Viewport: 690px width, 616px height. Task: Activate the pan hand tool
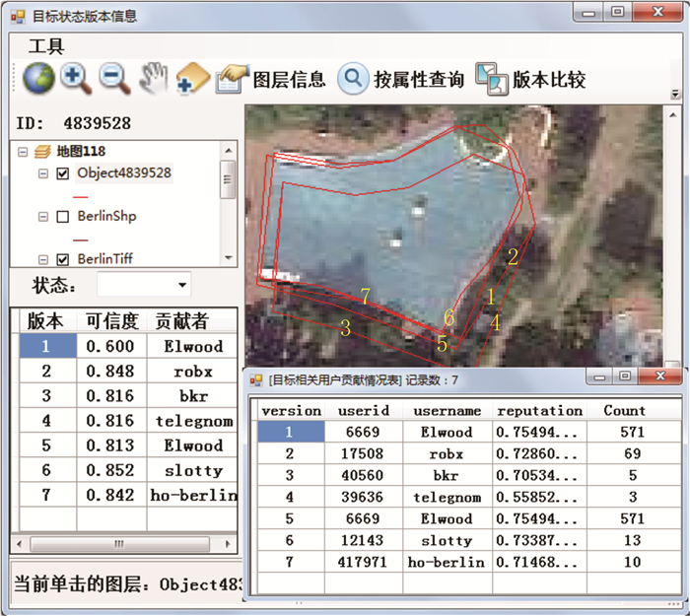coord(153,78)
